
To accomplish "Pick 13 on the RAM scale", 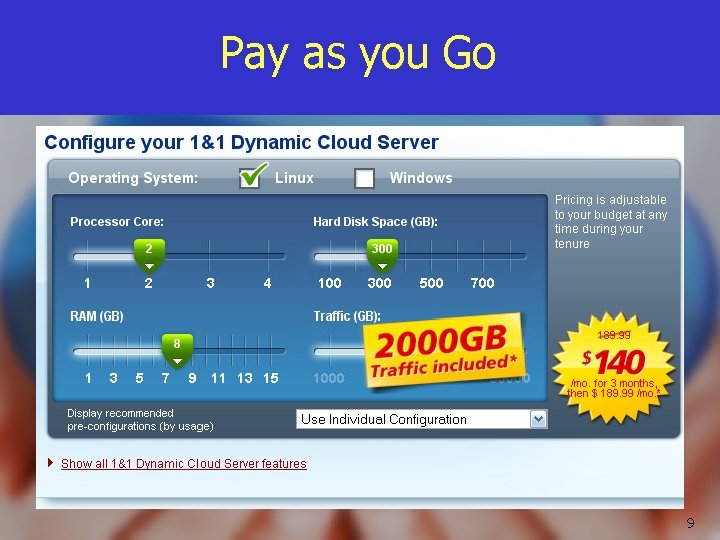I will 244,378.
